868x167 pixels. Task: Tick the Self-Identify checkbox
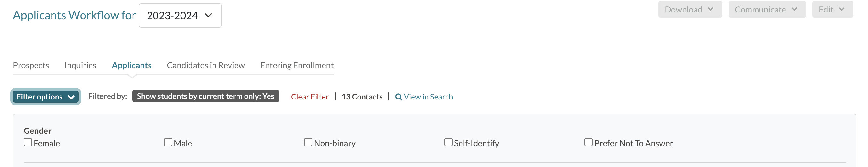point(448,142)
